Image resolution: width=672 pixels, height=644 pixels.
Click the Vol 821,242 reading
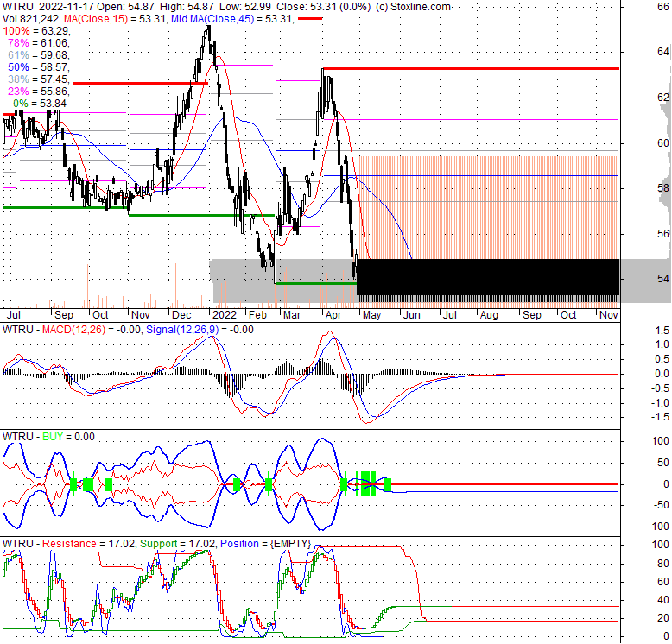(x=30, y=19)
